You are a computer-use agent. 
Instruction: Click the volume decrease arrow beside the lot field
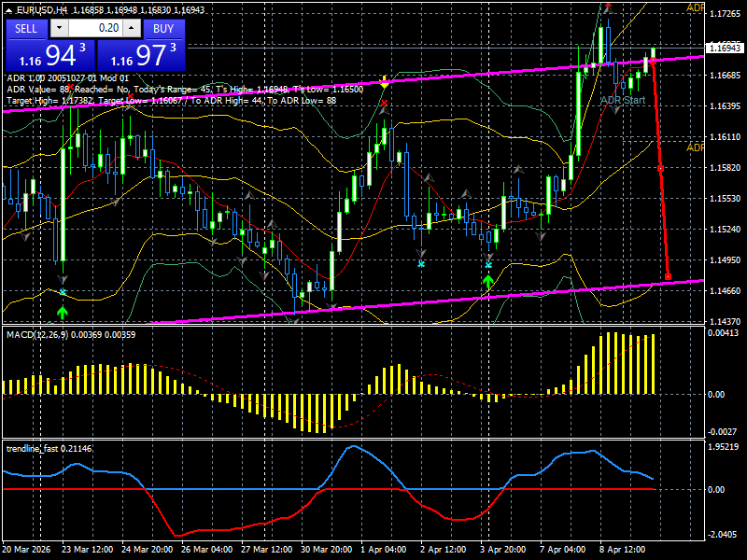tap(59, 29)
